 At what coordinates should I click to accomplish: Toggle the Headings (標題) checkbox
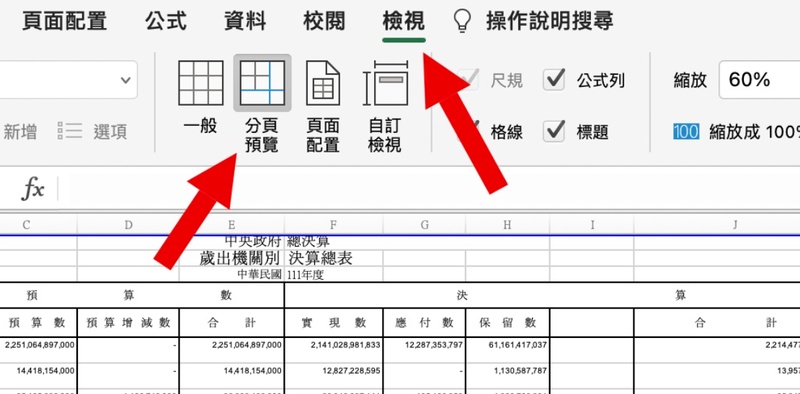pyautogui.click(x=554, y=132)
